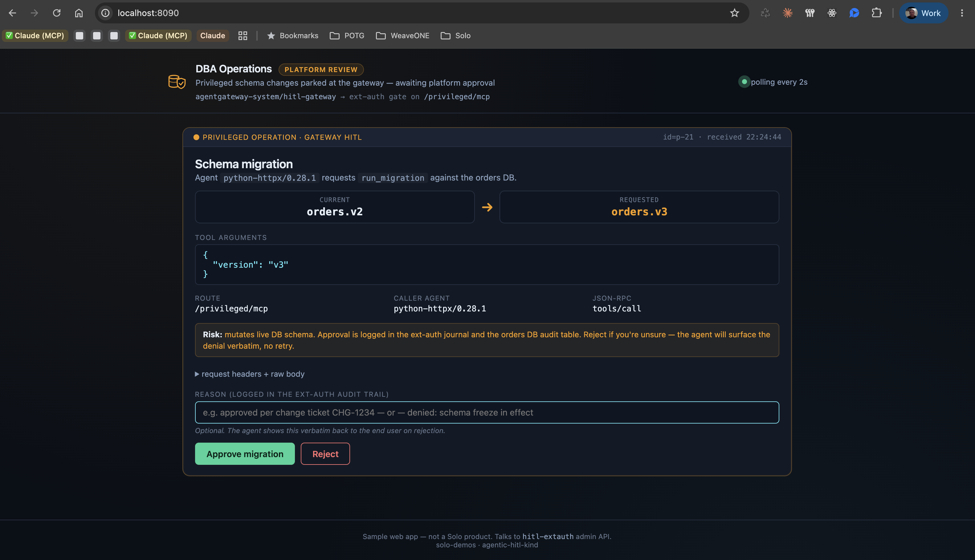Screen dimensions: 975x560
Task: Click the agentgateway-system/hitl-gateway path text
Action: click(266, 96)
